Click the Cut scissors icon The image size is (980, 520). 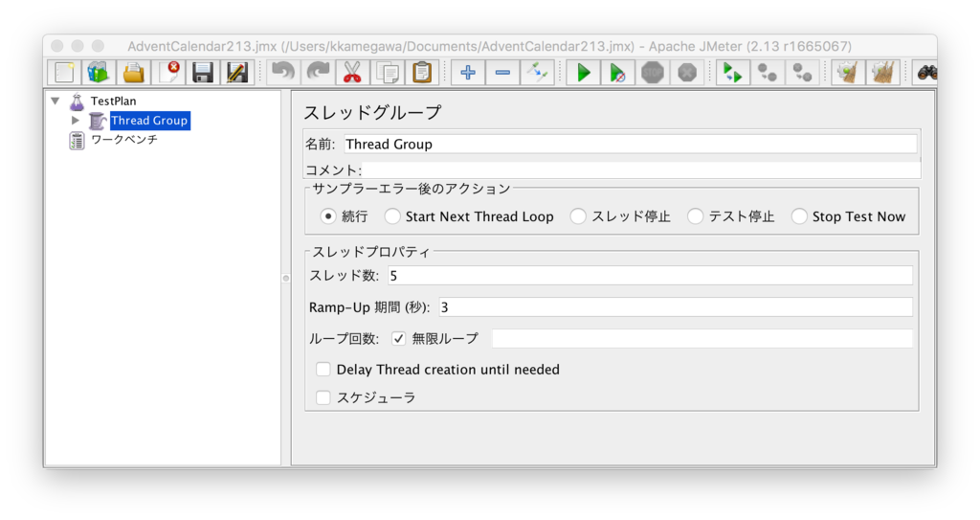coord(352,73)
